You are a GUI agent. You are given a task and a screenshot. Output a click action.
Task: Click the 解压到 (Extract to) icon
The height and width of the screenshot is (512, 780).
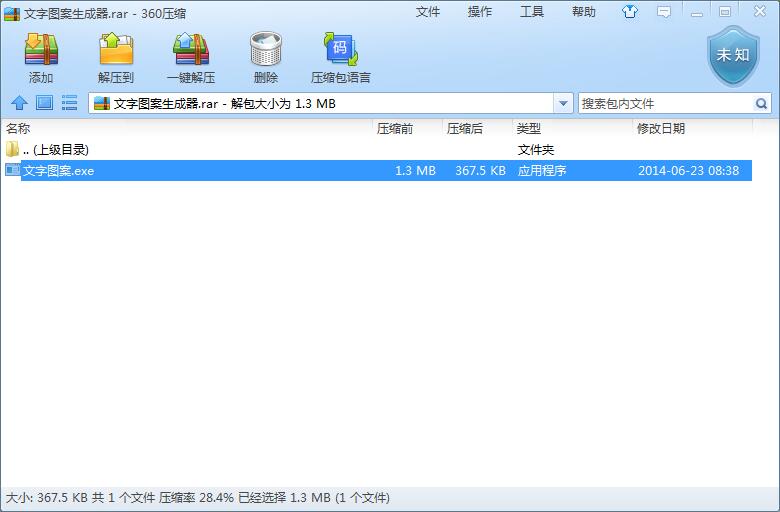116,49
